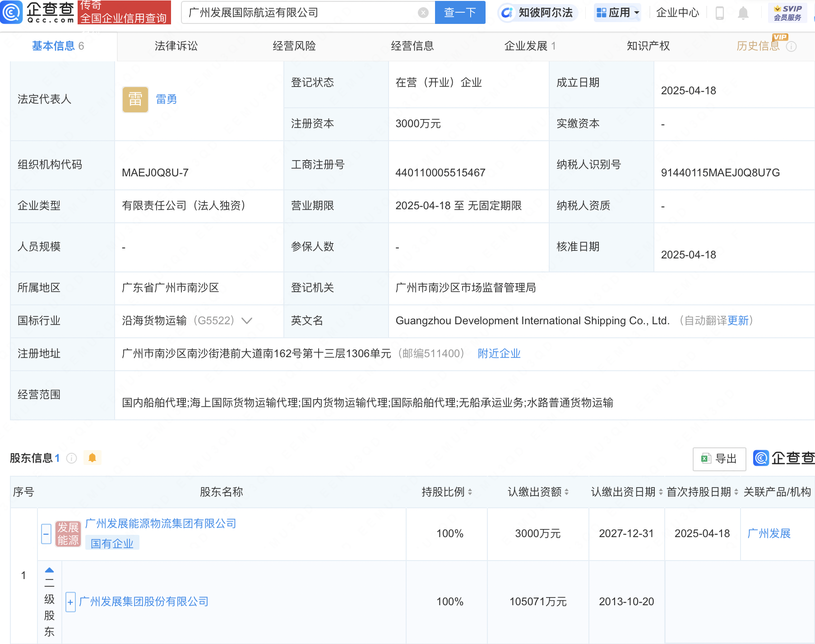Open legal representative 雷勇 link
This screenshot has height=644, width=815.
click(x=166, y=99)
